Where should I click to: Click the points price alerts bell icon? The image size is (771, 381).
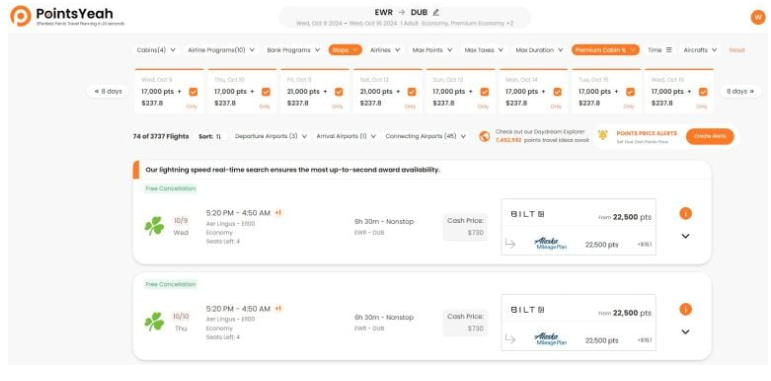point(603,136)
